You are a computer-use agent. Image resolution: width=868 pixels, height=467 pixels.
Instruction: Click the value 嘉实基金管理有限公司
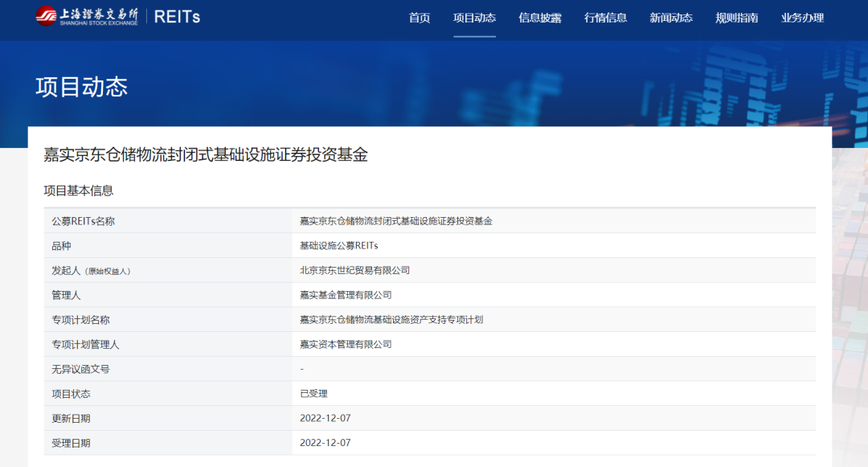(x=346, y=295)
